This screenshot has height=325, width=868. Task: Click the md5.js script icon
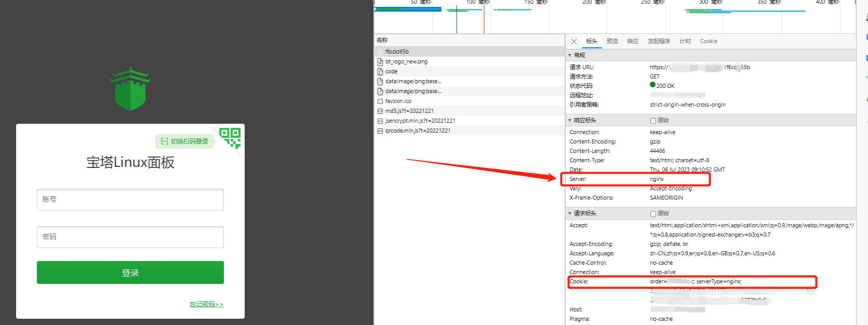tap(380, 111)
